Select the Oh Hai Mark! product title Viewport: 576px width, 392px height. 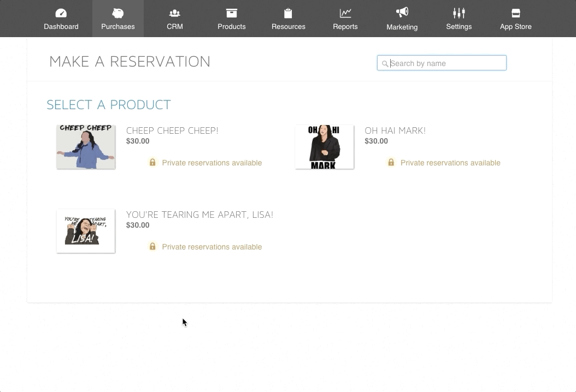click(x=395, y=130)
